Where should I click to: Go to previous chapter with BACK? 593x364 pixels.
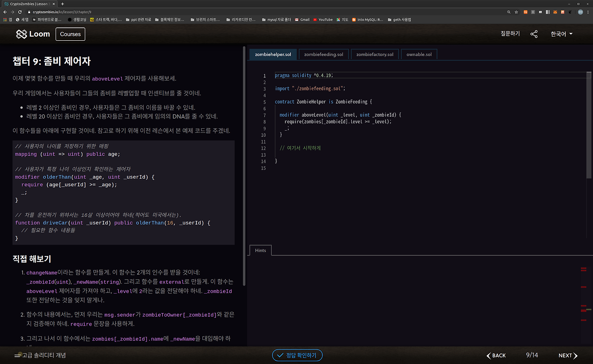click(496, 355)
